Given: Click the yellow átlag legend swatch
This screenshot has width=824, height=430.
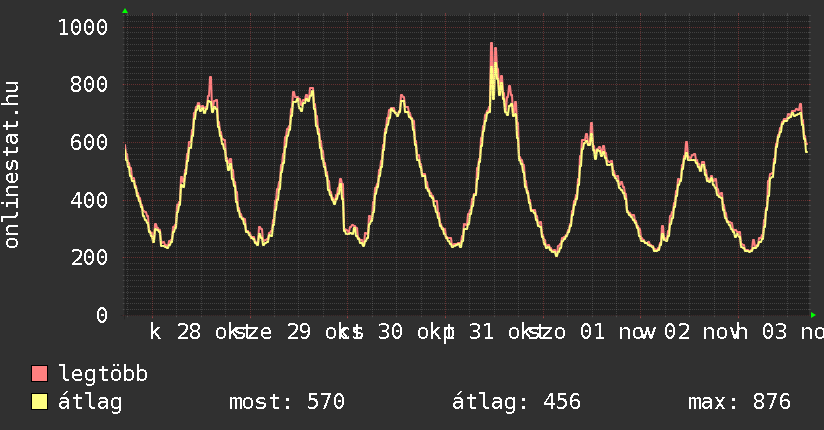Looking at the screenshot, I should click(x=40, y=402).
